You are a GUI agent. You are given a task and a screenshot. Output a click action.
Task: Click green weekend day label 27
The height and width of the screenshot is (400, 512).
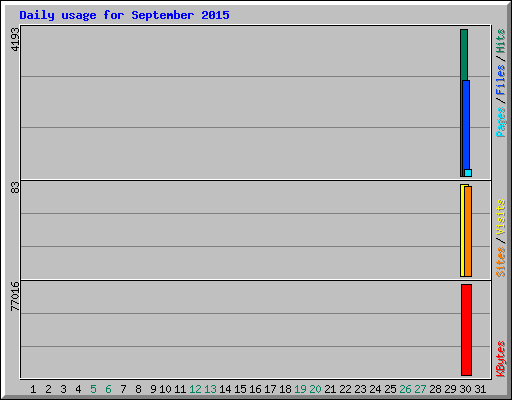click(x=420, y=389)
